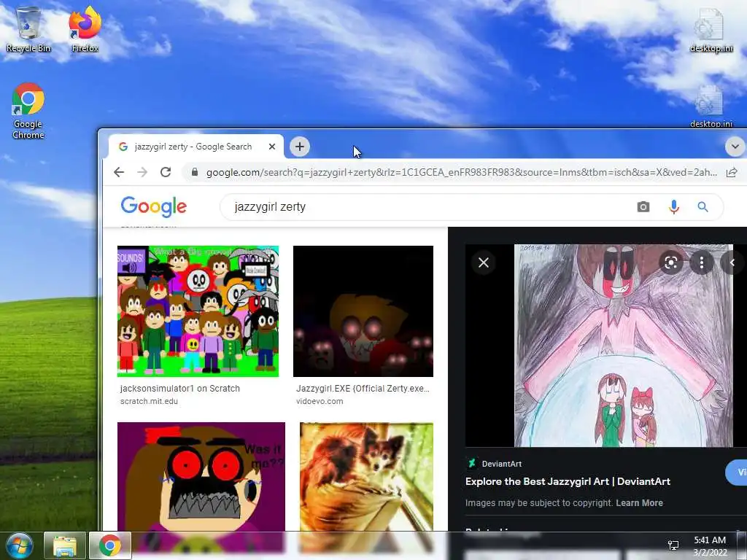
Task: Click the DeviantArt source label
Action: coord(502,464)
